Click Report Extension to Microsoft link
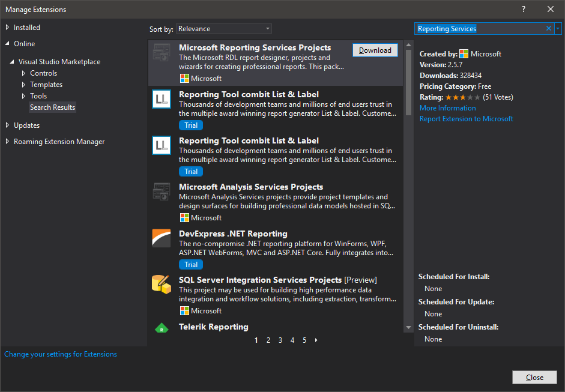The image size is (565, 392). (x=467, y=119)
